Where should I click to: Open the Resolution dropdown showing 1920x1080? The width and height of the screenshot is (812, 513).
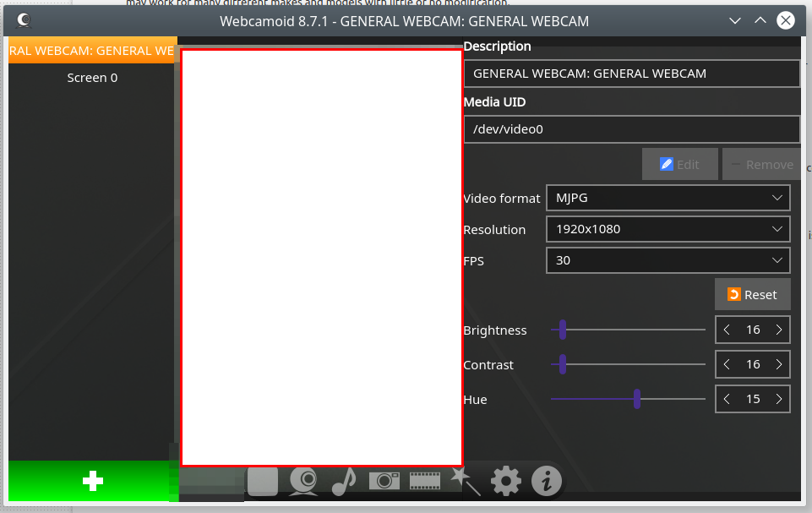tap(668, 229)
